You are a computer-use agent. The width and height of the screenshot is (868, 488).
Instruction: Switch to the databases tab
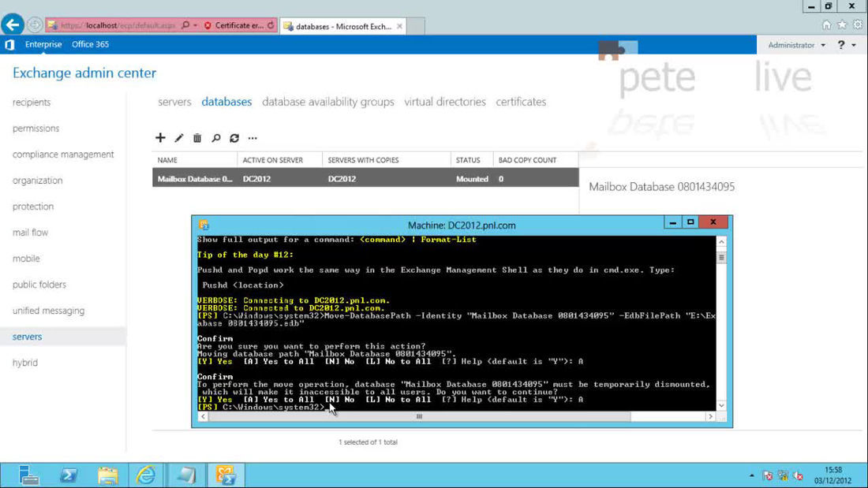coord(226,102)
